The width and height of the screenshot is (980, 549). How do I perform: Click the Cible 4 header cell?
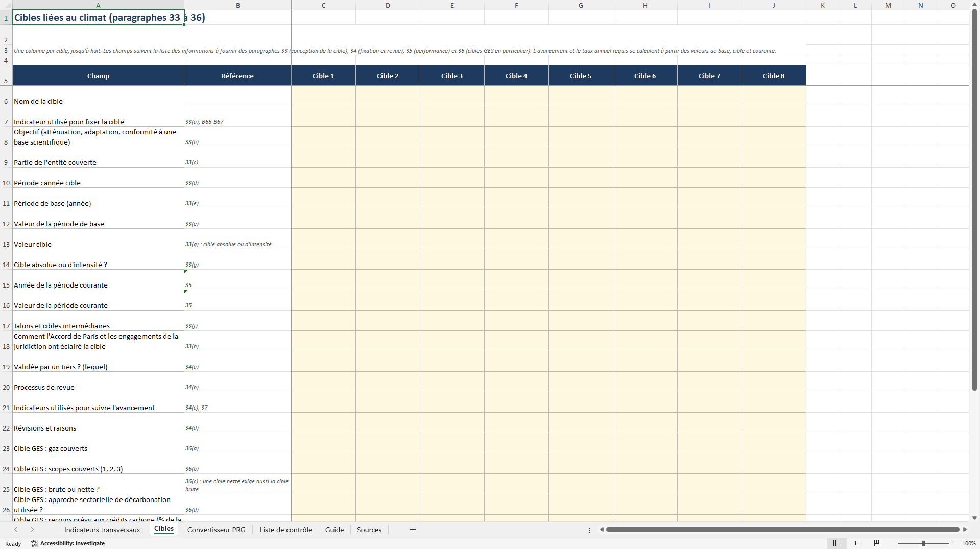pyautogui.click(x=516, y=76)
